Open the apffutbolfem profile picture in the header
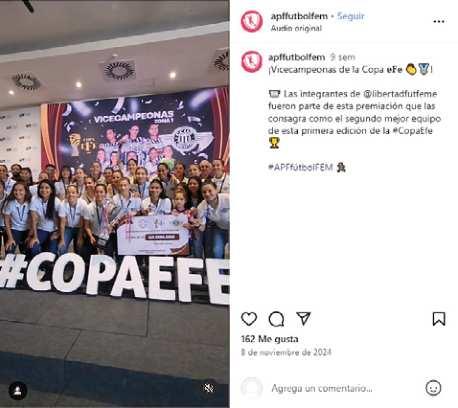Image resolution: width=458 pixels, height=408 pixels. point(252,21)
